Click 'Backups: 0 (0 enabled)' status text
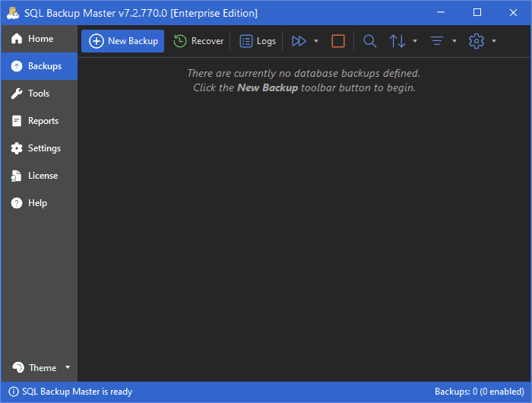Screen dimensions: 532x403 point(480,392)
